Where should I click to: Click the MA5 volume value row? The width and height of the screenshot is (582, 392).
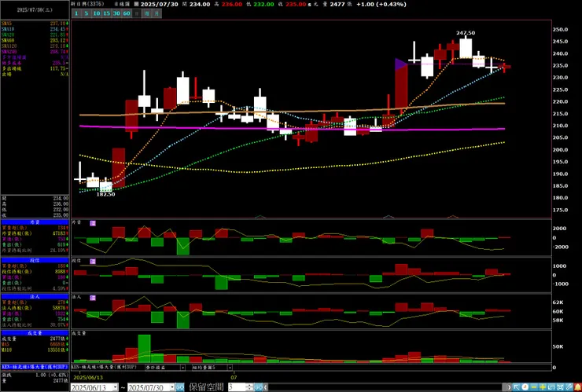tap(35, 345)
